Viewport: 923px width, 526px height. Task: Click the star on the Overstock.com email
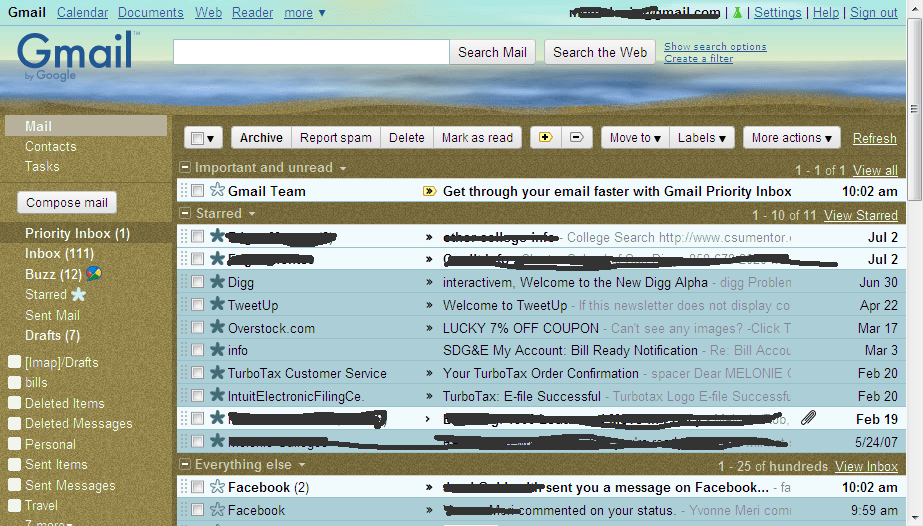tap(217, 328)
